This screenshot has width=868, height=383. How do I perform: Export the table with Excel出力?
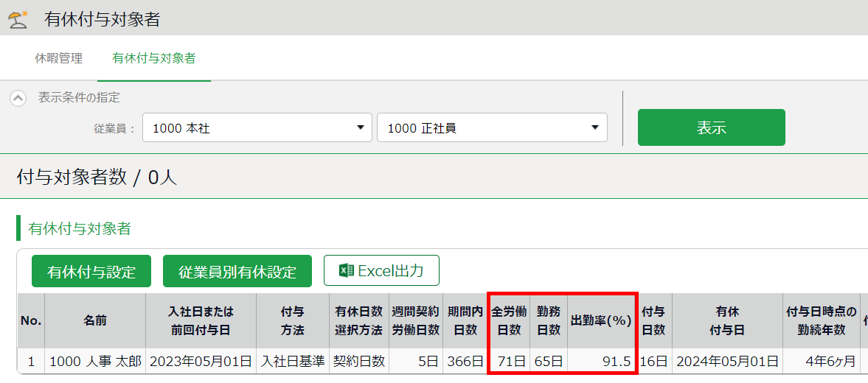tap(381, 270)
